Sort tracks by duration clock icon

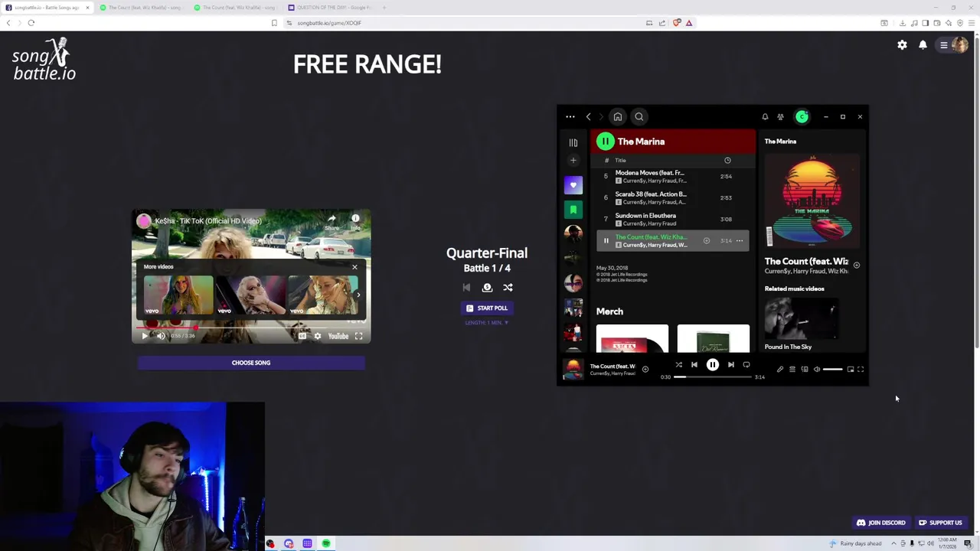(x=727, y=161)
